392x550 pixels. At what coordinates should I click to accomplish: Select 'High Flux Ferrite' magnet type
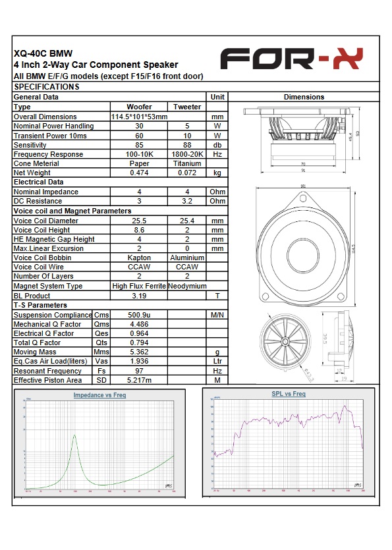tap(139, 286)
